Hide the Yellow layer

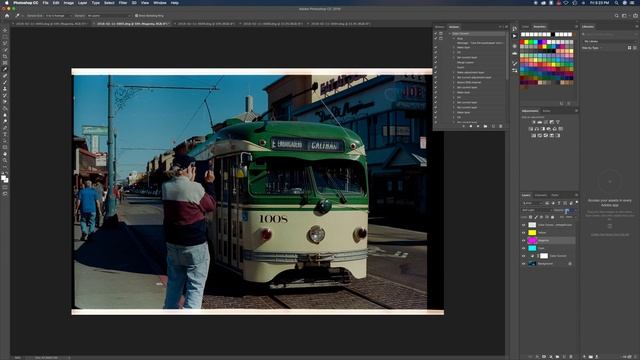(524, 233)
